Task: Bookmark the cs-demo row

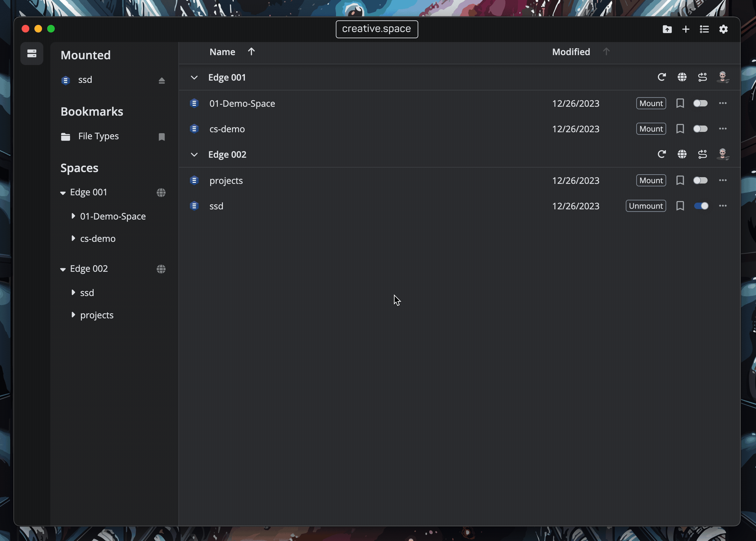Action: [x=680, y=129]
